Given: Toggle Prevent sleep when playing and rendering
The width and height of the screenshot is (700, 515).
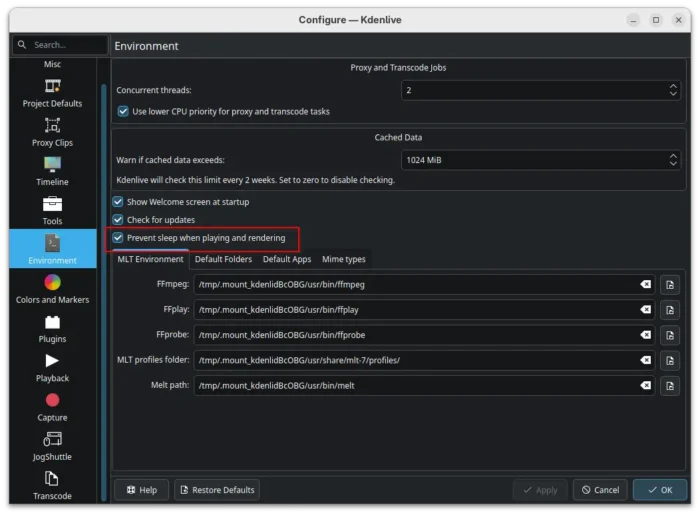Looking at the screenshot, I should click(x=118, y=238).
